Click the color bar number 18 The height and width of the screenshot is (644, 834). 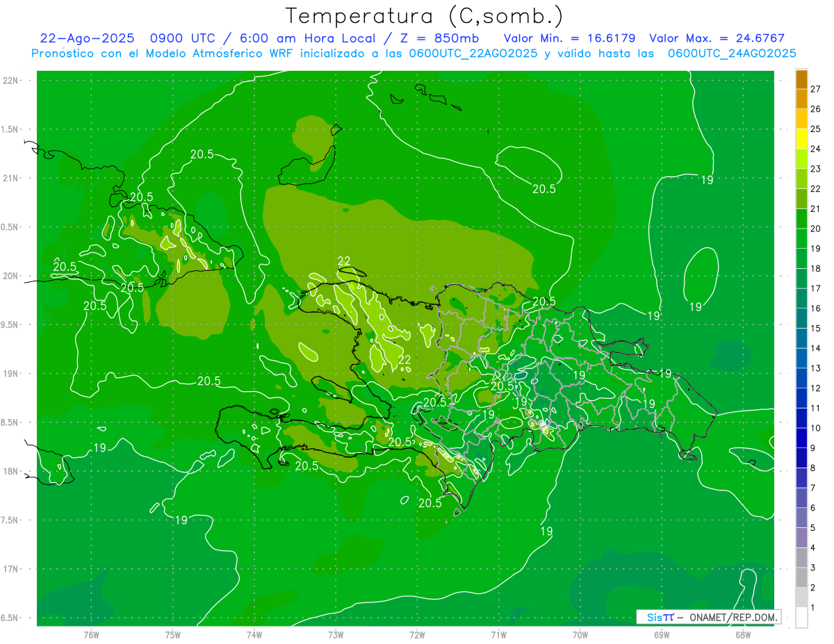click(816, 268)
